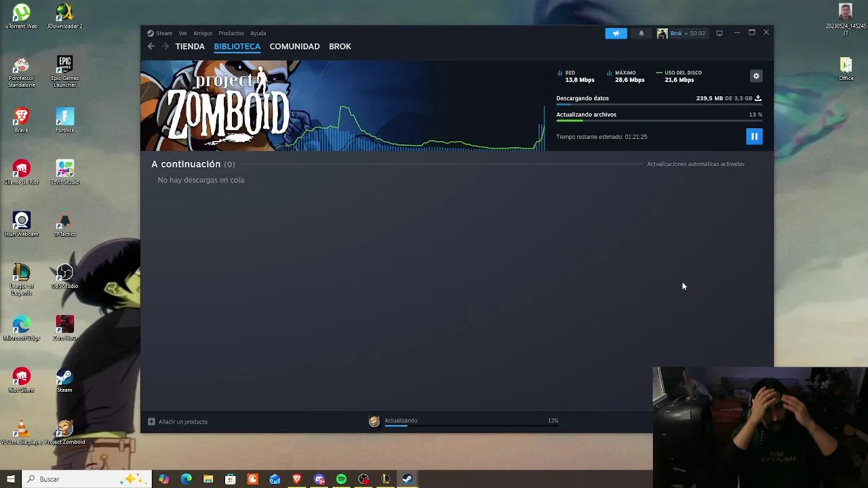The height and width of the screenshot is (488, 868).
Task: Select Epic Games Launcher desktop icon
Action: point(64,72)
